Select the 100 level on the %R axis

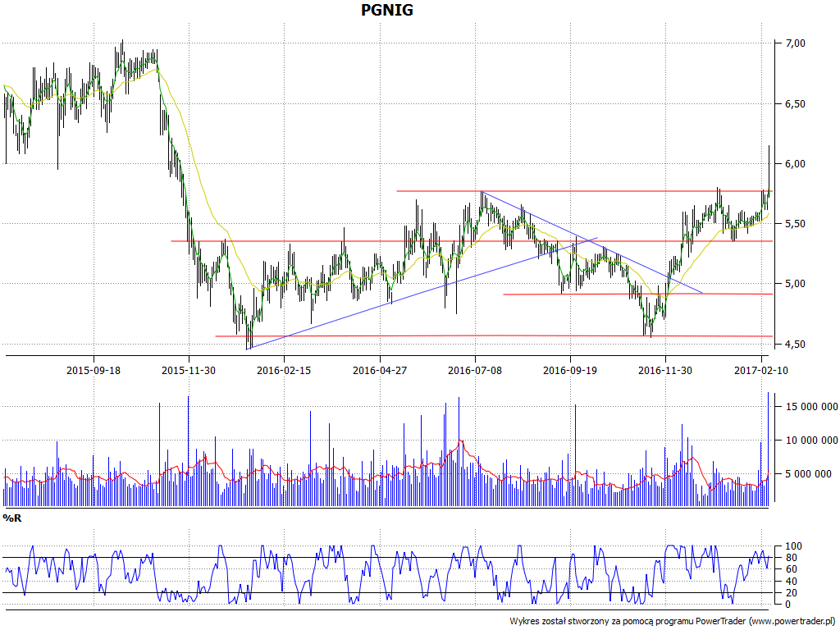tap(793, 547)
